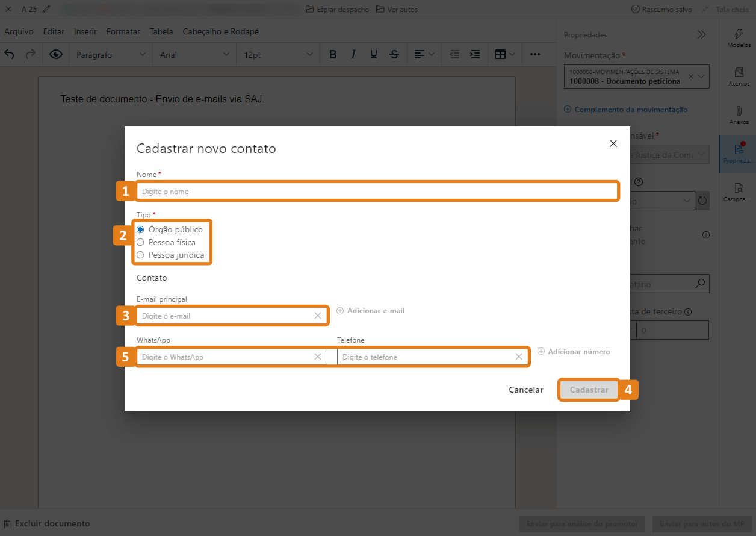Viewport: 756px width, 536px height.
Task: Toggle italic text formatting
Action: [x=353, y=54]
